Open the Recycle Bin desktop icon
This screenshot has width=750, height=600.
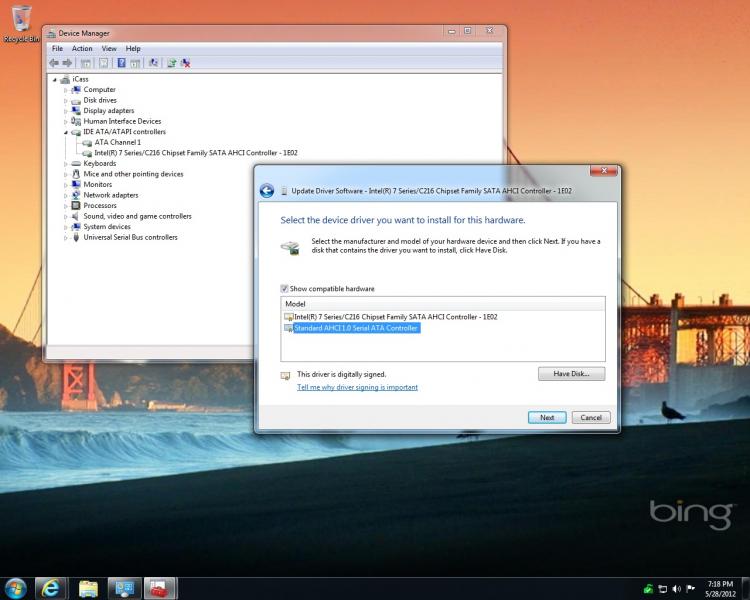pos(22,24)
